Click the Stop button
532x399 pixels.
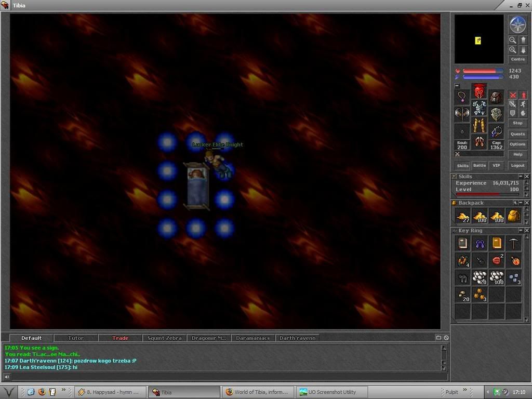(x=518, y=123)
